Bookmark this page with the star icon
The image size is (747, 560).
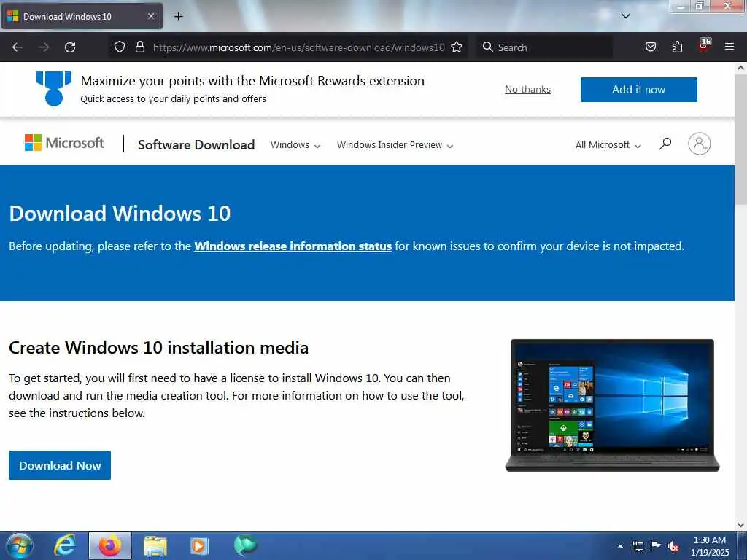pos(457,47)
